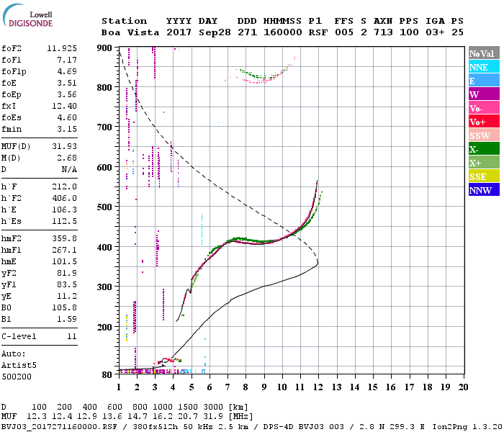504x432 pixels.
Task: Click the X- dark green legend swatch
Action: [x=484, y=149]
